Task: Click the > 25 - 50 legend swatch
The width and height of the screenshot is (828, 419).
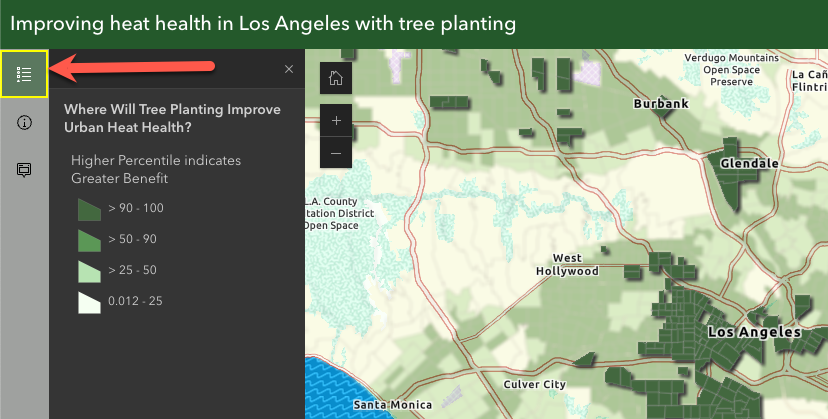Action: (90, 271)
